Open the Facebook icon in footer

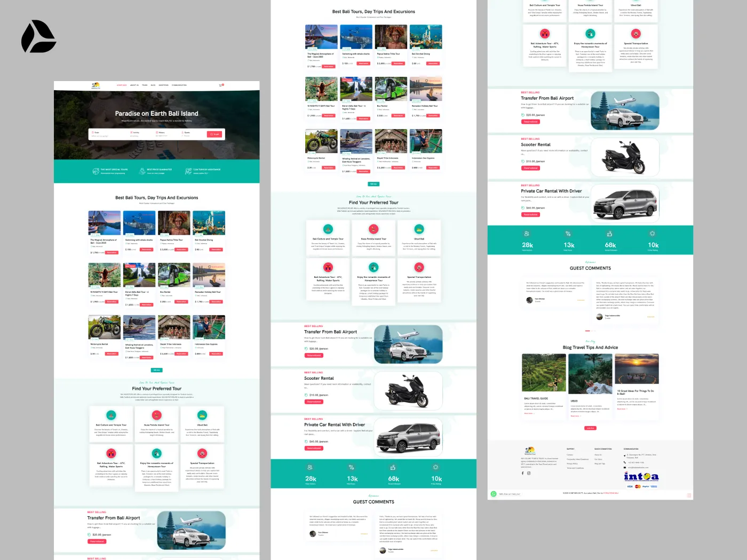522,473
